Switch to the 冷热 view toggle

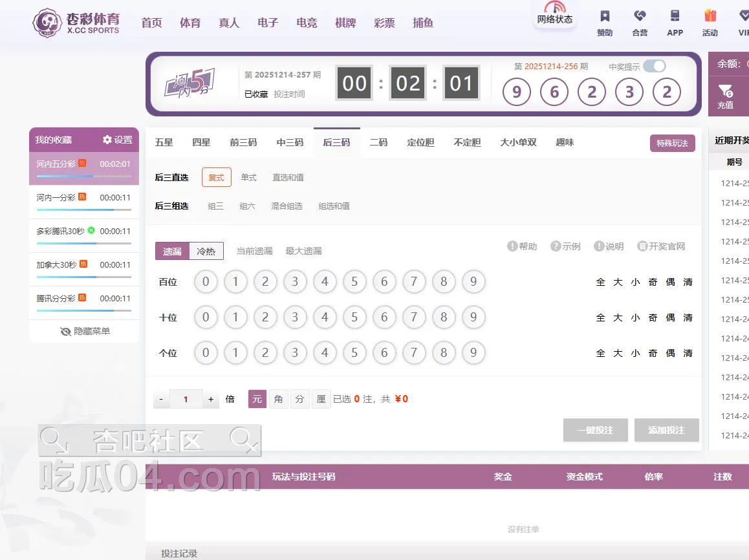[206, 251]
